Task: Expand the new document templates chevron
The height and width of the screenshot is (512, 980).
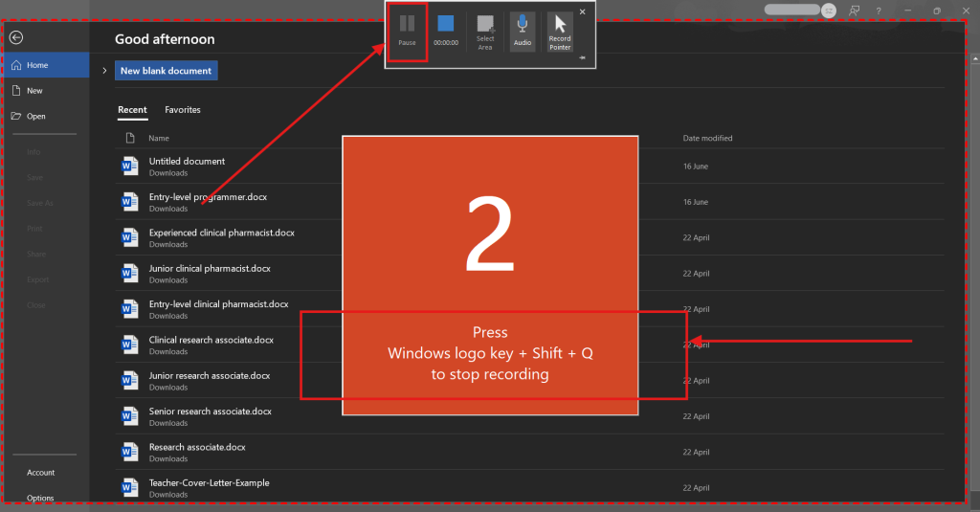Action: pyautogui.click(x=104, y=71)
